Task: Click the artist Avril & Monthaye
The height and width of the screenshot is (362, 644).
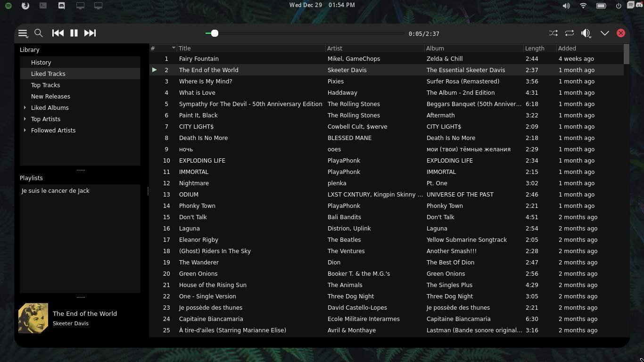Action: tap(352, 330)
